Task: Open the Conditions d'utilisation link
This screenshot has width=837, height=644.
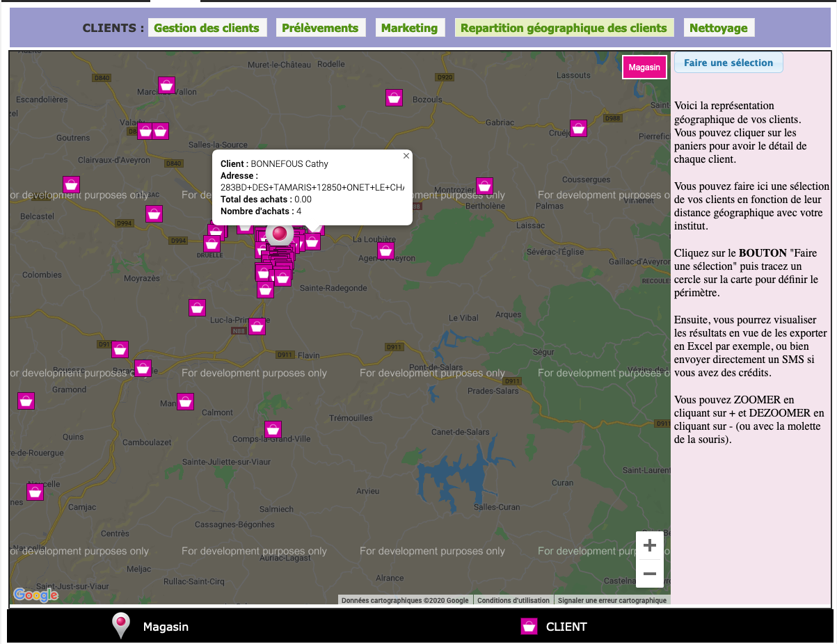Action: (513, 600)
